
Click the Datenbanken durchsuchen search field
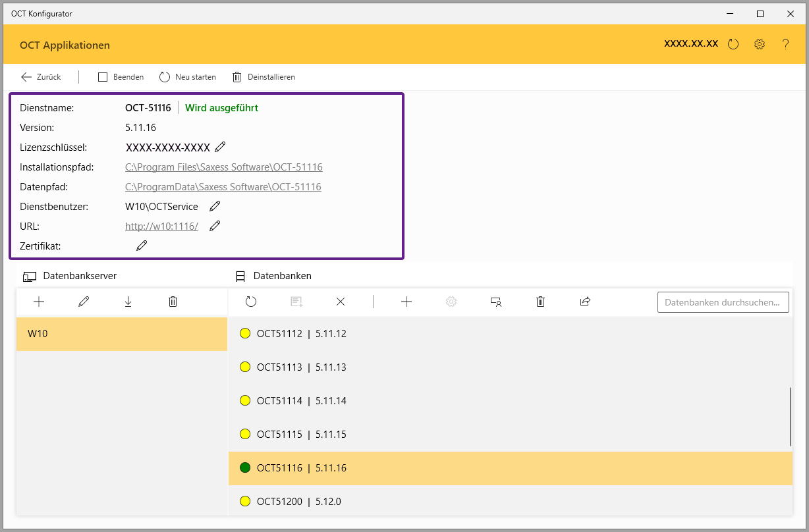tap(723, 302)
